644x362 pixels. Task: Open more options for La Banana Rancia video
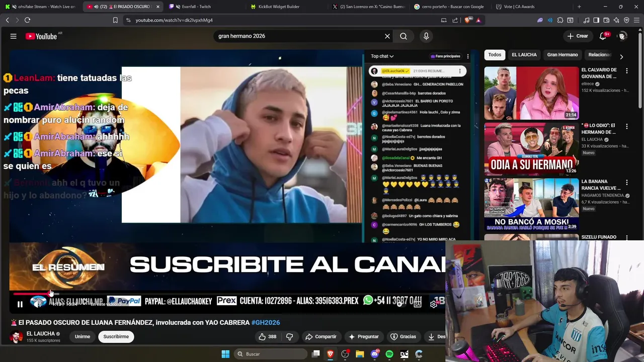coord(627,182)
